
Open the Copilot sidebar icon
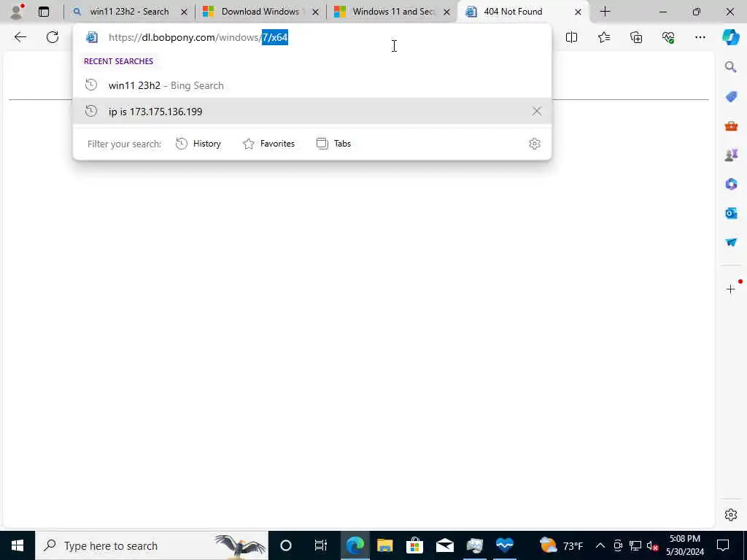(x=731, y=37)
